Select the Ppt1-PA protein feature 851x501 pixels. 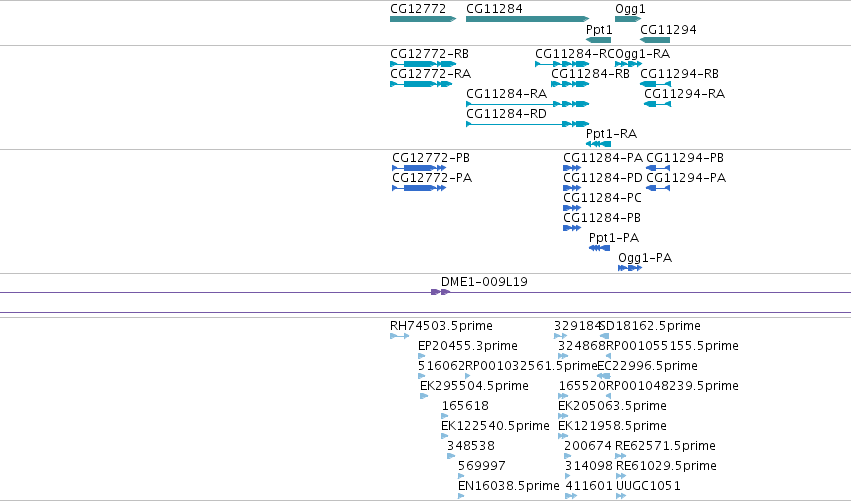[599, 248]
